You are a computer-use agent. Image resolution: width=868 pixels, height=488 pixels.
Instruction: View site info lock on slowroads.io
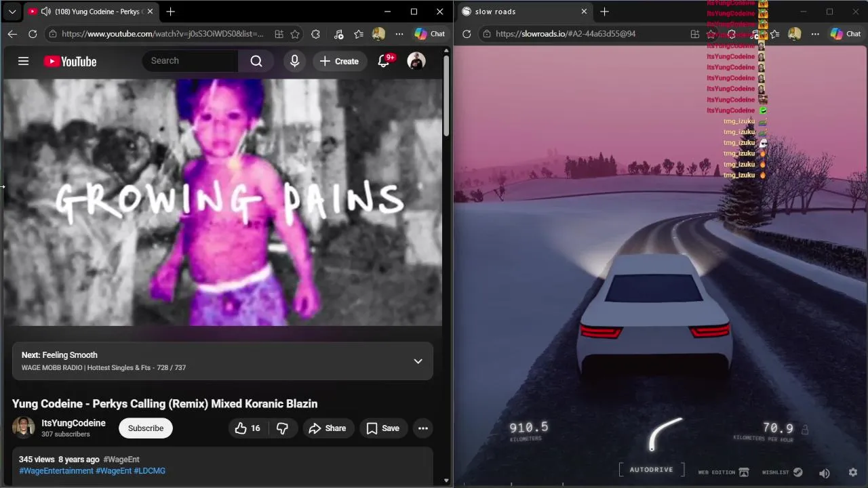pyautogui.click(x=486, y=34)
